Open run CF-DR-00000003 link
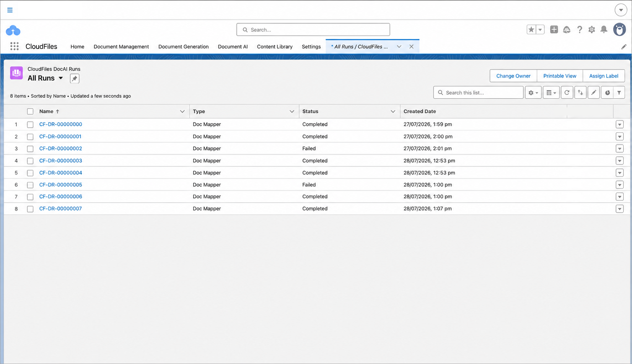This screenshot has width=632, height=364. pos(60,161)
